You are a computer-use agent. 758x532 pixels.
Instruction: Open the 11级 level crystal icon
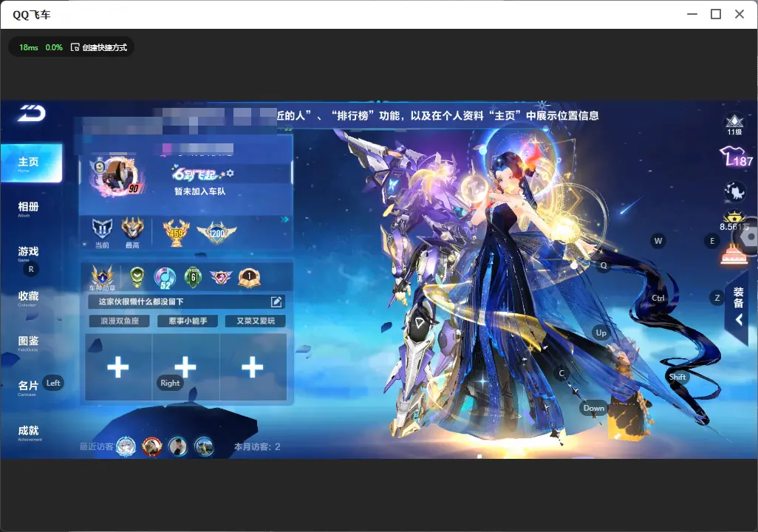pos(734,124)
